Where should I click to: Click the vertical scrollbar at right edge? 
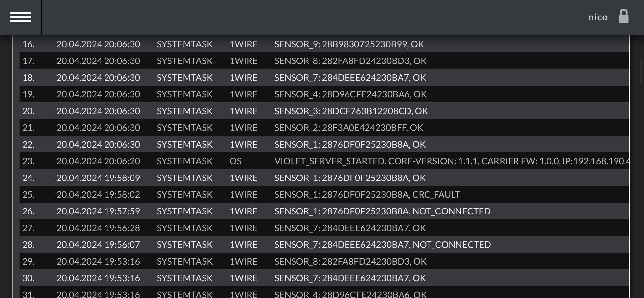(x=641, y=71)
